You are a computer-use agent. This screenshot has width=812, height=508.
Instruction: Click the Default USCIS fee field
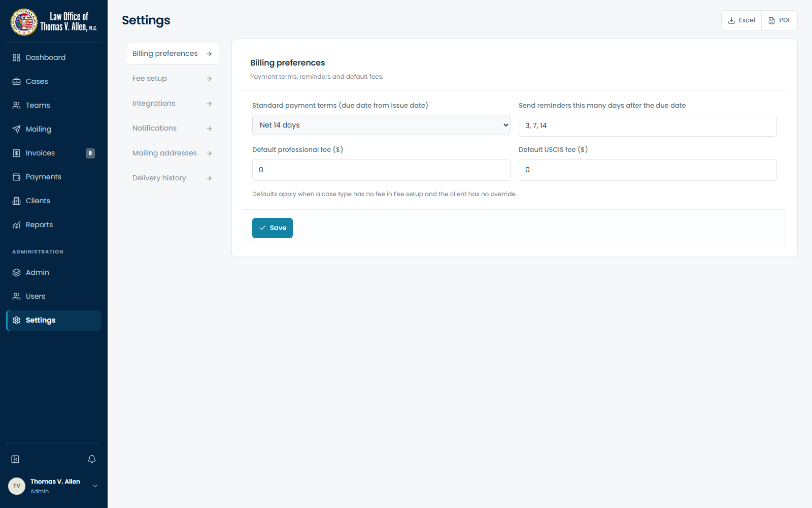(648, 170)
